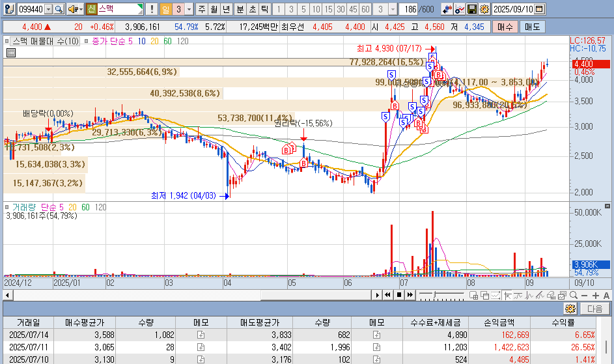Viewport: 614px width, 364px height.
Task: Open chart settings gear in top toolbar
Action: (x=484, y=9)
